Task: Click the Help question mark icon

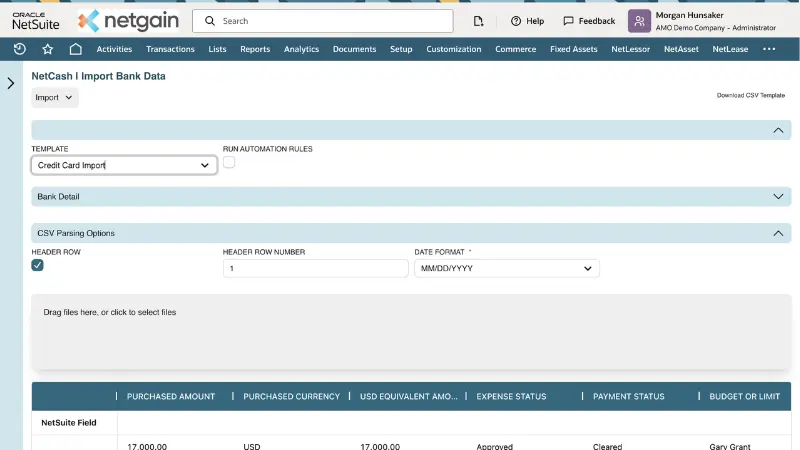Action: click(x=516, y=21)
